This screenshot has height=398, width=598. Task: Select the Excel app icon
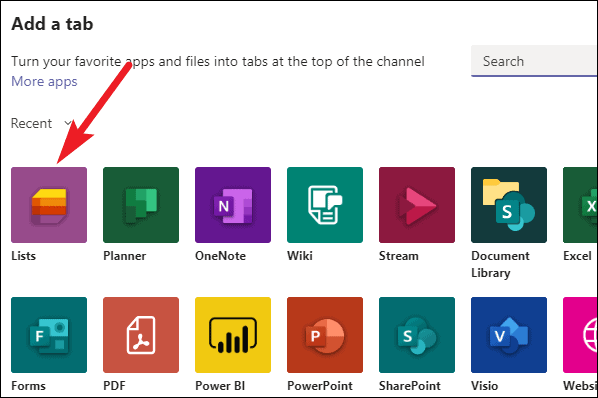580,205
